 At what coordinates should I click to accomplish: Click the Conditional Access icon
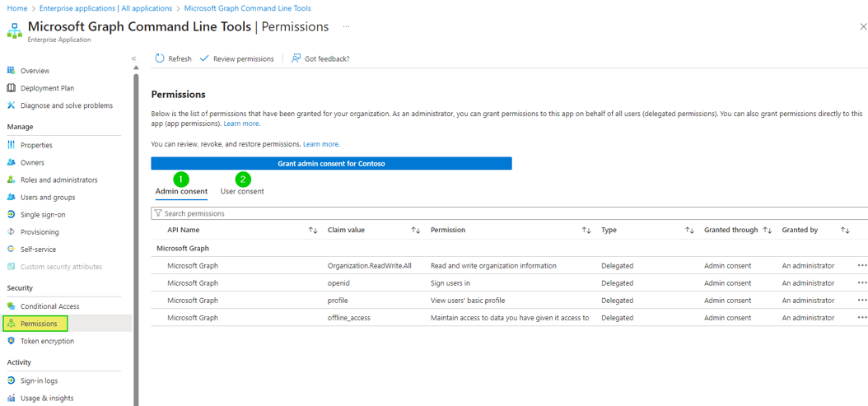click(11, 306)
